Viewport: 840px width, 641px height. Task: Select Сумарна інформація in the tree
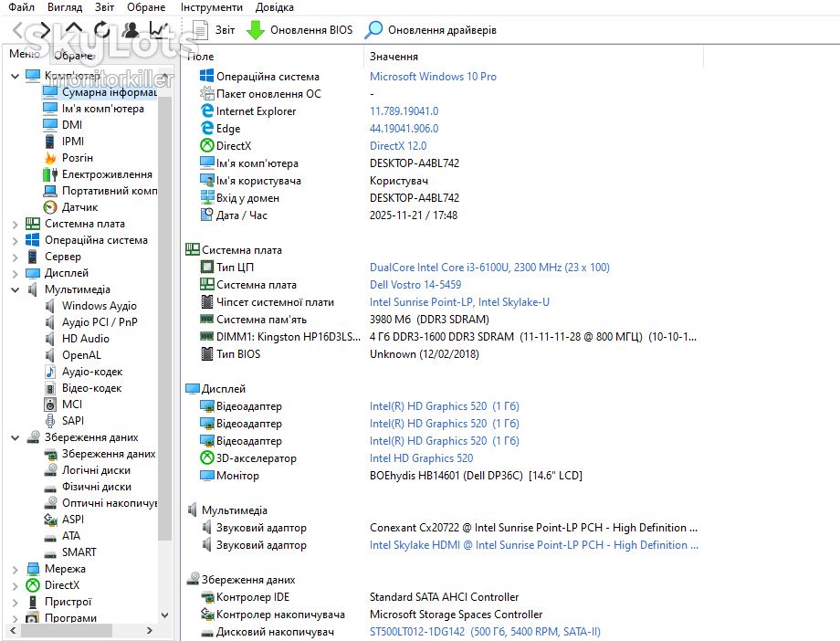click(110, 92)
